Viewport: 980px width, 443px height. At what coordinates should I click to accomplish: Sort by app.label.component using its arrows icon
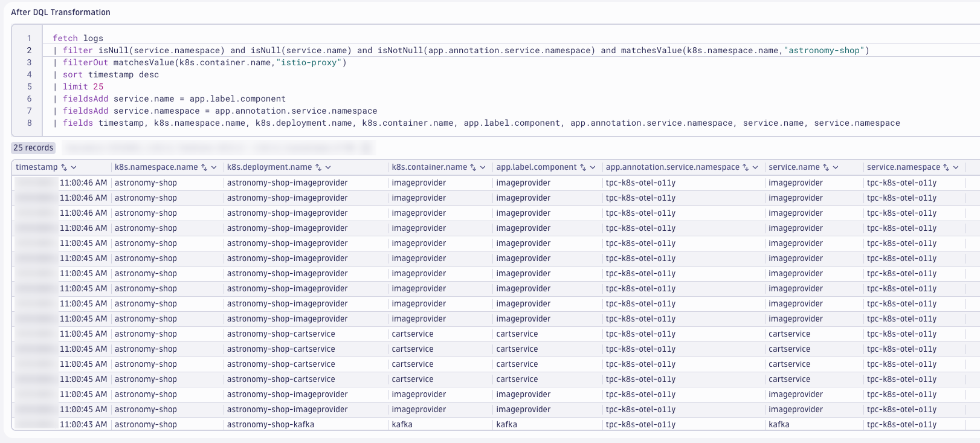tap(583, 167)
